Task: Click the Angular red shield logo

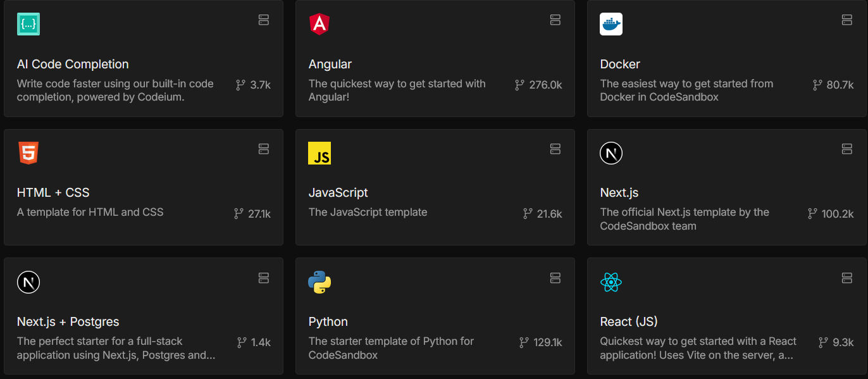Action: (x=319, y=24)
